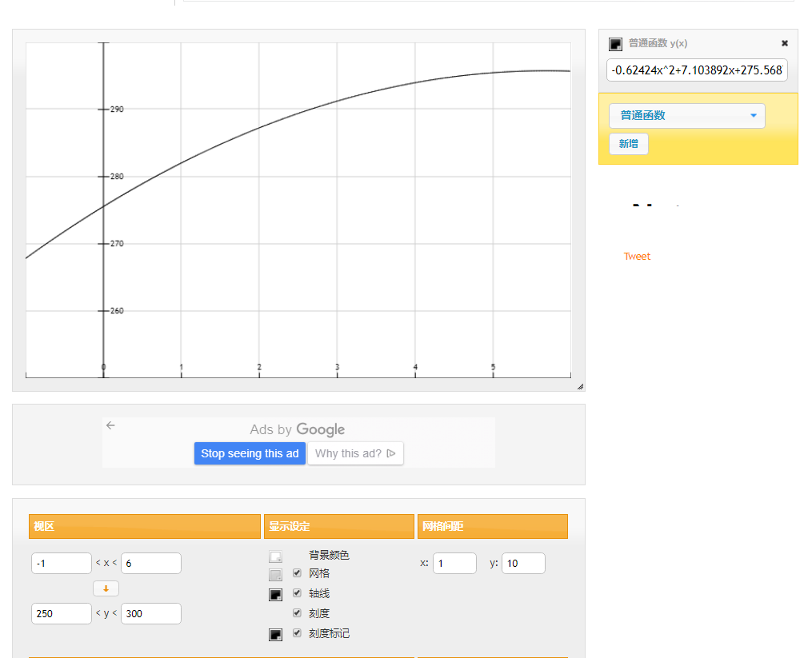Click the y maximum field showing 300
The height and width of the screenshot is (658, 812).
[151, 613]
